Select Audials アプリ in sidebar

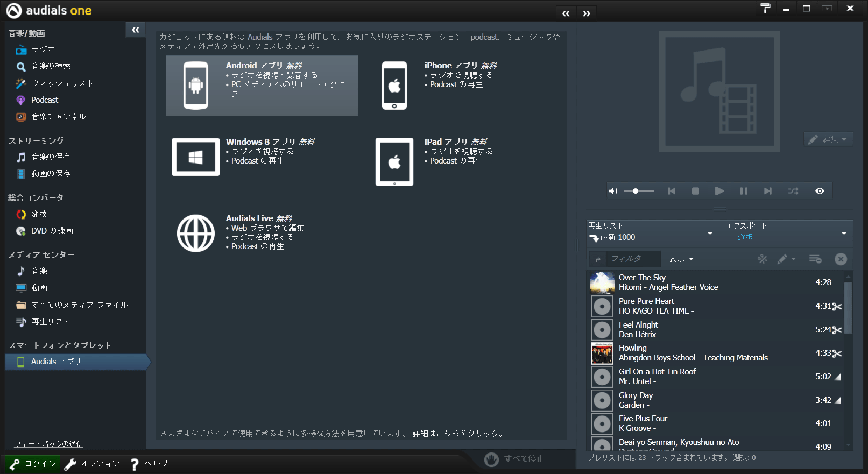pyautogui.click(x=77, y=362)
